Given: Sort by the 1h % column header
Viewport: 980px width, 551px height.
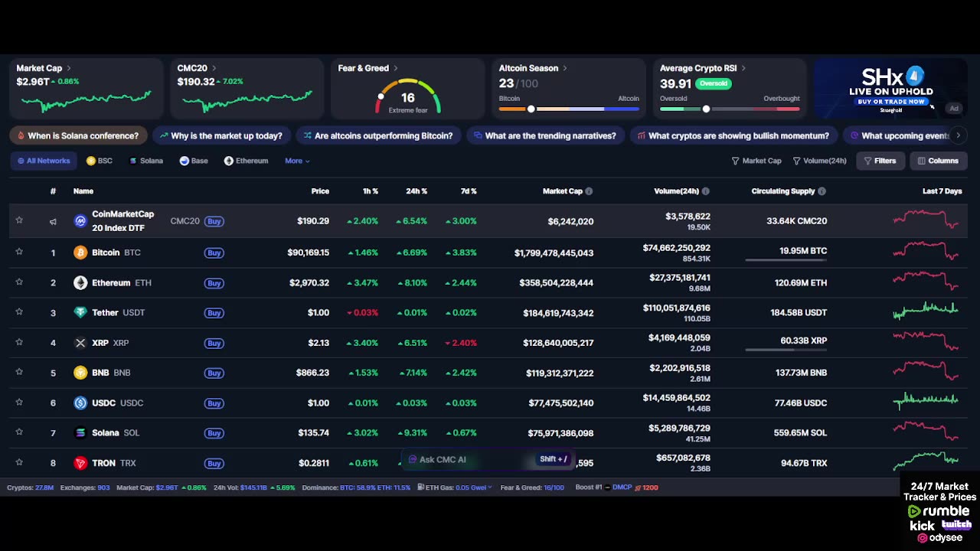Looking at the screenshot, I should coord(371,191).
